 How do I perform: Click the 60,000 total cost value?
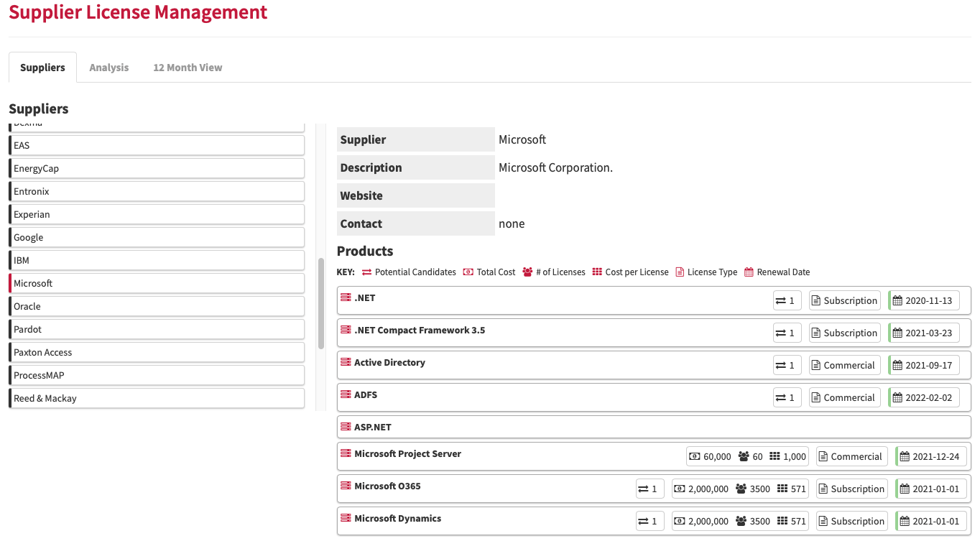coord(717,457)
